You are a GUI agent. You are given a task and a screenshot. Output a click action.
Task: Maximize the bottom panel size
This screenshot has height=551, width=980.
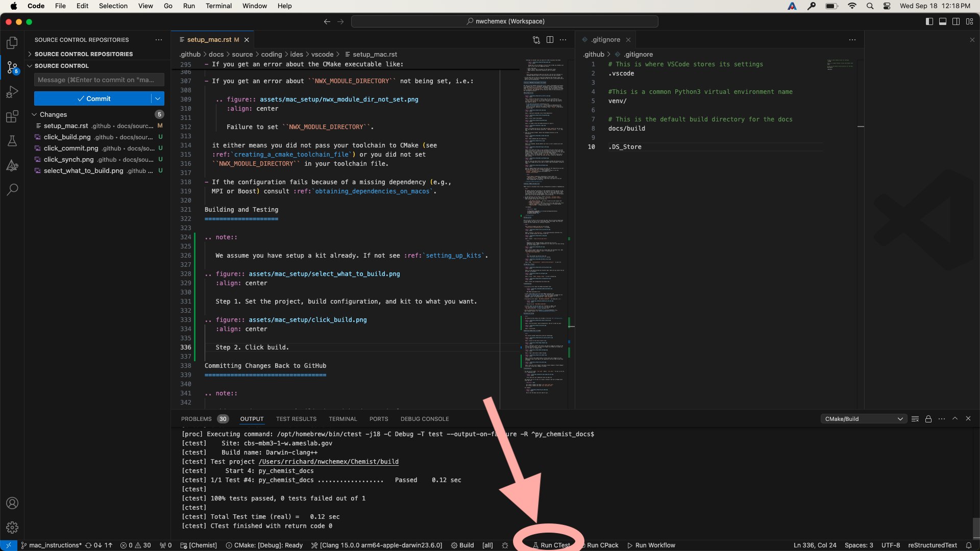(955, 419)
